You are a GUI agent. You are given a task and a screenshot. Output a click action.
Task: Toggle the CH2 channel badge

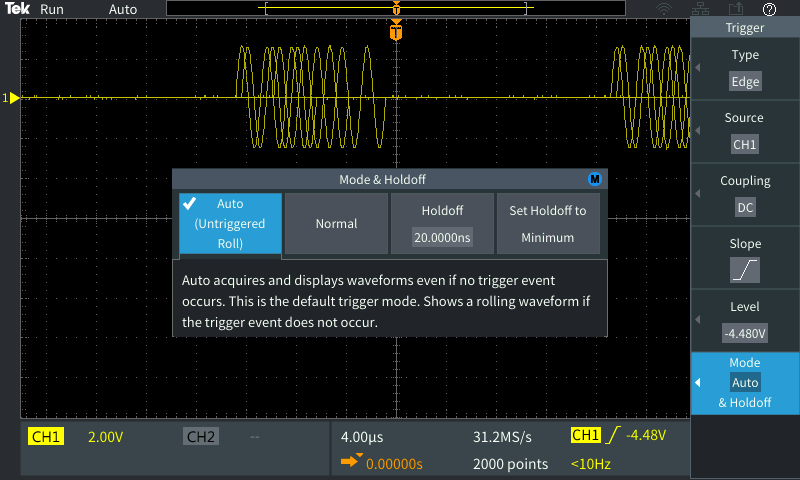tap(201, 437)
